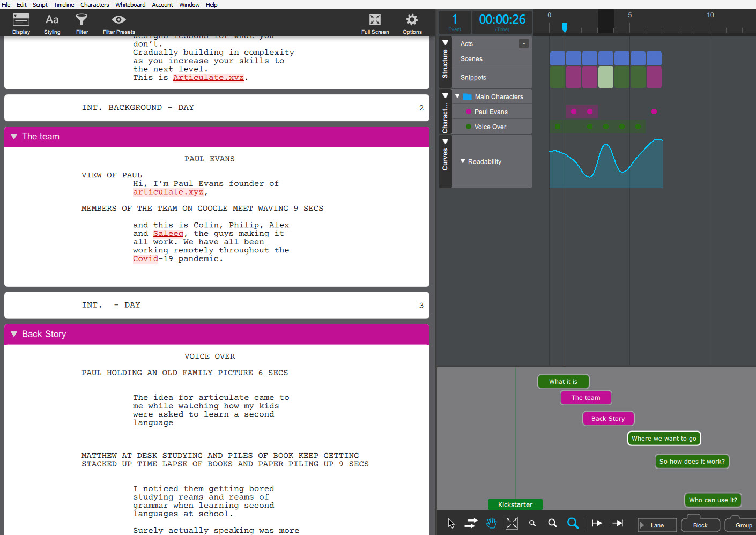Image resolution: width=756 pixels, height=535 pixels.
Task: Open the Script menu
Action: [x=40, y=5]
